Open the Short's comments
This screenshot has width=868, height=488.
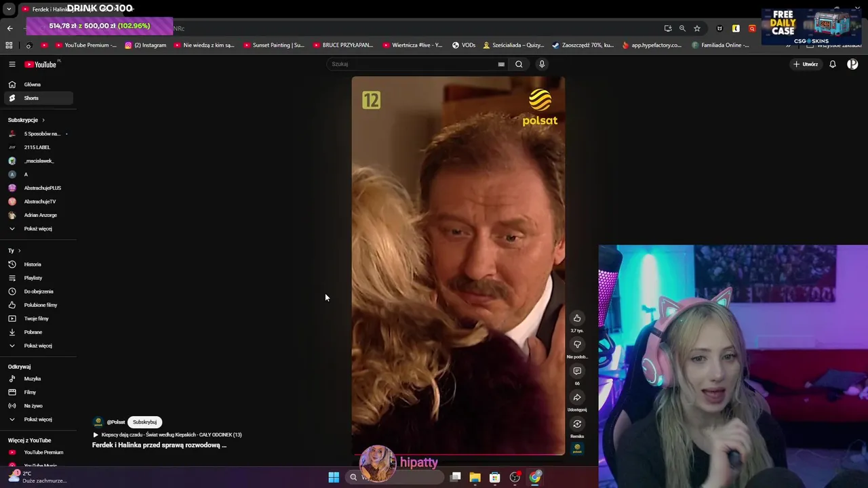(577, 371)
